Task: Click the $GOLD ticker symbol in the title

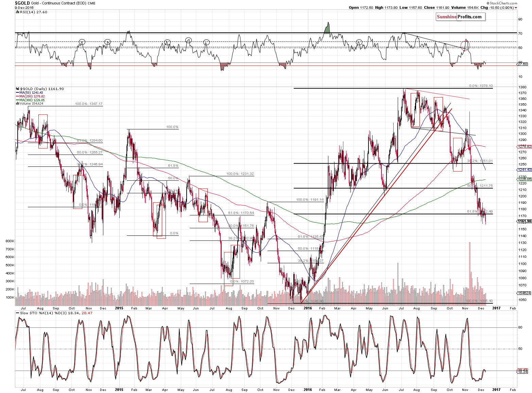Action: (x=22, y=3)
